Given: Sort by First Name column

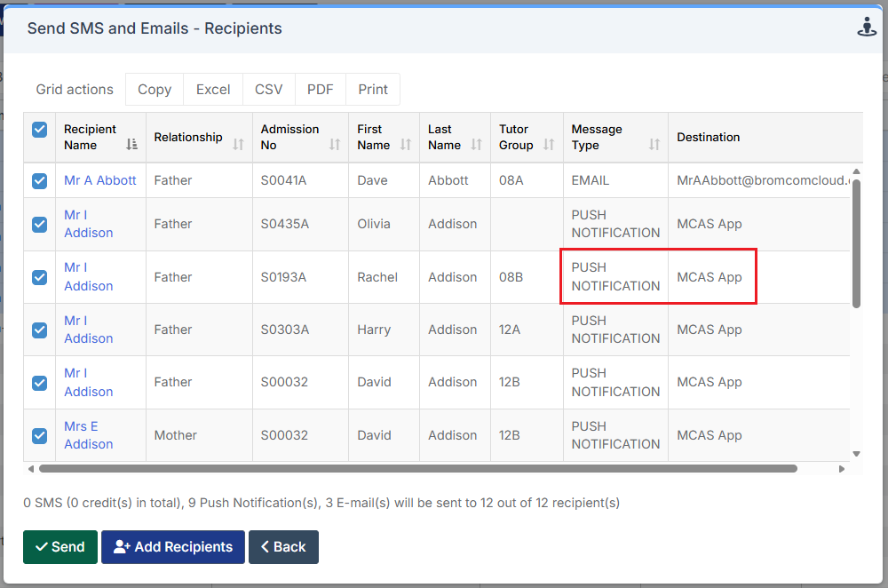Looking at the screenshot, I should point(406,145).
